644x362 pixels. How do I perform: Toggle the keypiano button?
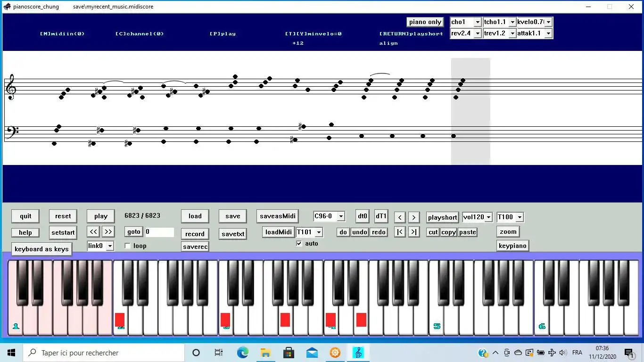[512, 246]
